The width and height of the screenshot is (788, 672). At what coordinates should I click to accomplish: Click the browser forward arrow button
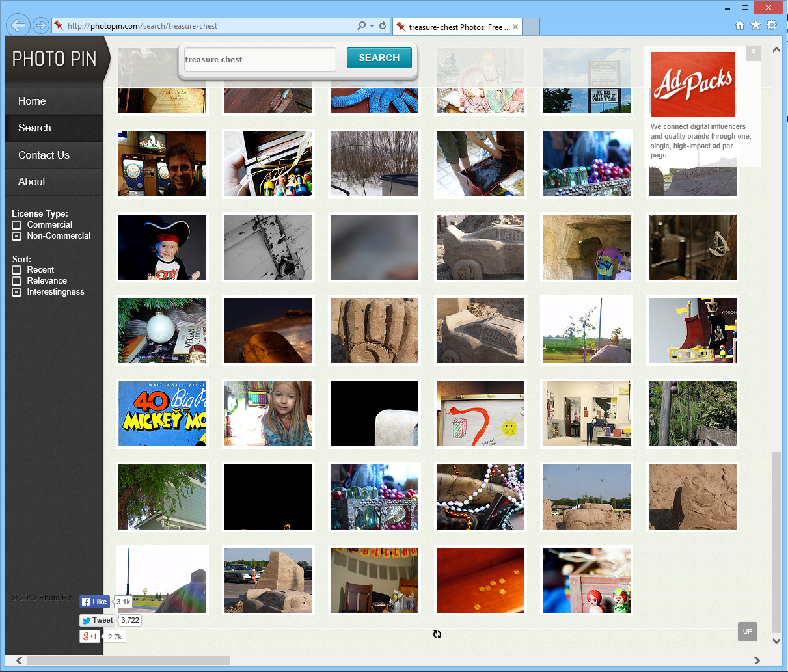pyautogui.click(x=40, y=25)
